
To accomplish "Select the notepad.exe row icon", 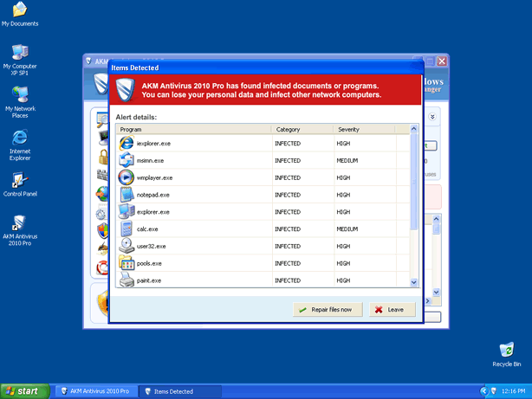I will pos(127,195).
